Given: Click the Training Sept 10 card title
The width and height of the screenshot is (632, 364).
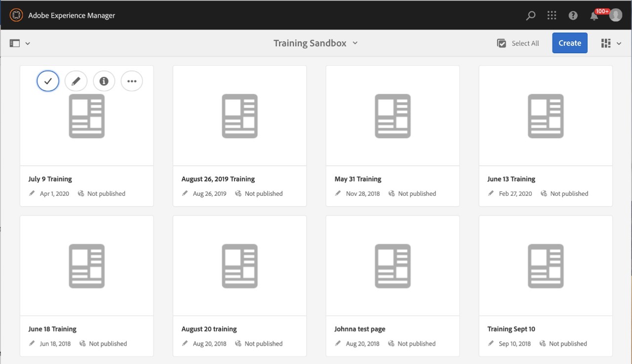Looking at the screenshot, I should pyautogui.click(x=511, y=329).
